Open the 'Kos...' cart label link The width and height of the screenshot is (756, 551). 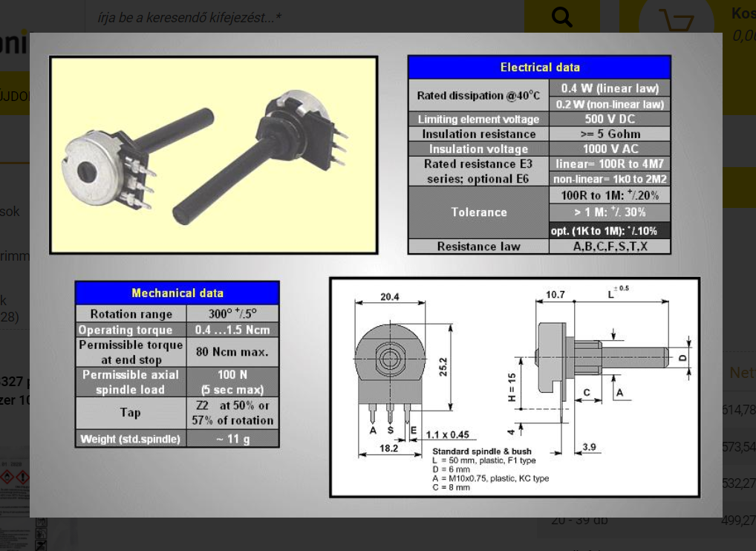coord(743,13)
